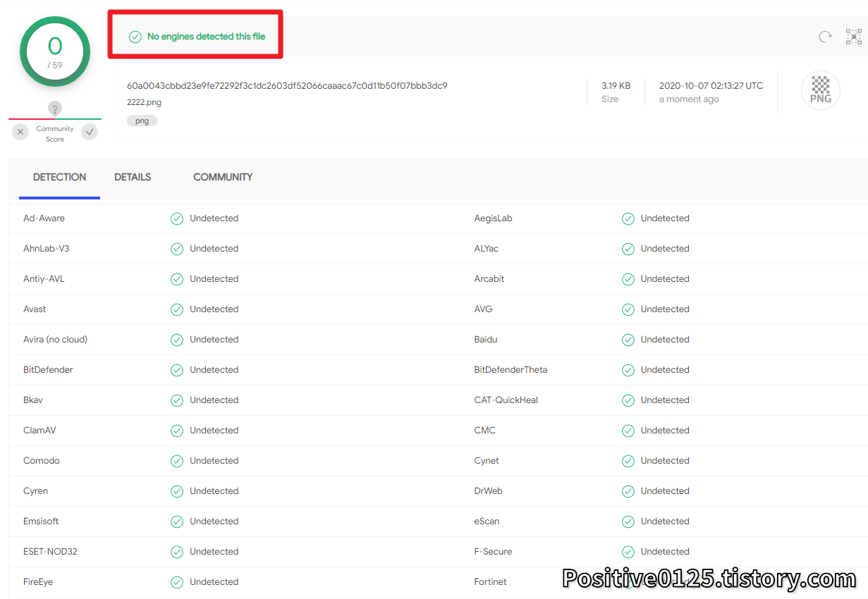Click Undetected result for Avira (no cloud)
The width and height of the screenshot is (868, 599).
pos(214,340)
